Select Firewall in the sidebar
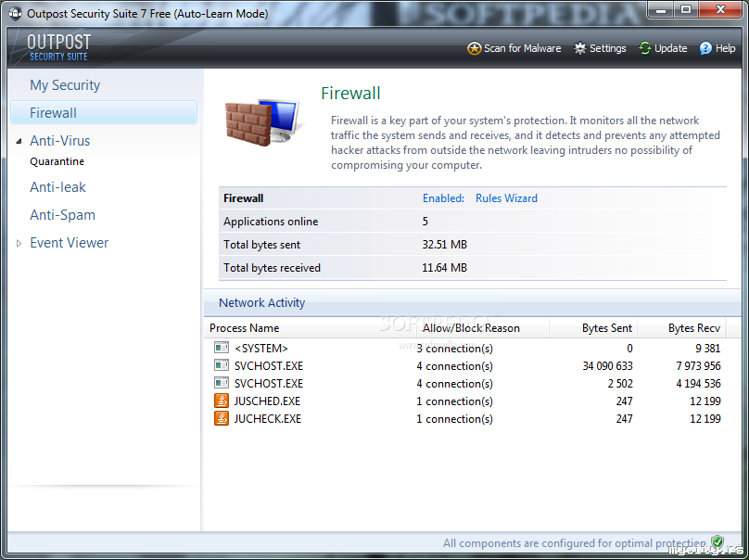The width and height of the screenshot is (749, 560). point(104,113)
